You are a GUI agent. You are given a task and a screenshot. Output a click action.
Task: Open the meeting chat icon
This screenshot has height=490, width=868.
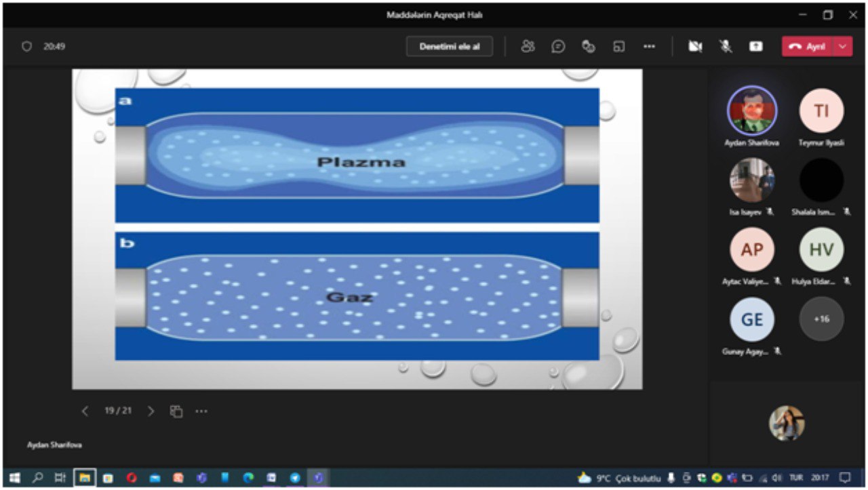tap(558, 46)
